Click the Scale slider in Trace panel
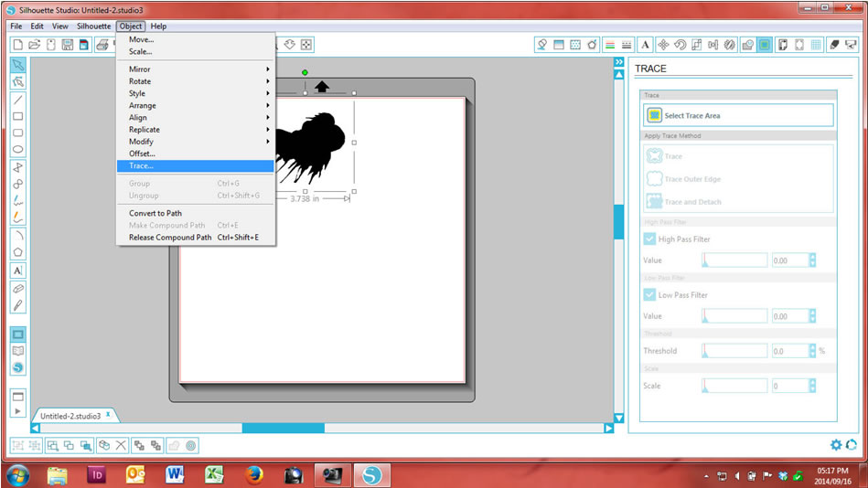 point(734,386)
